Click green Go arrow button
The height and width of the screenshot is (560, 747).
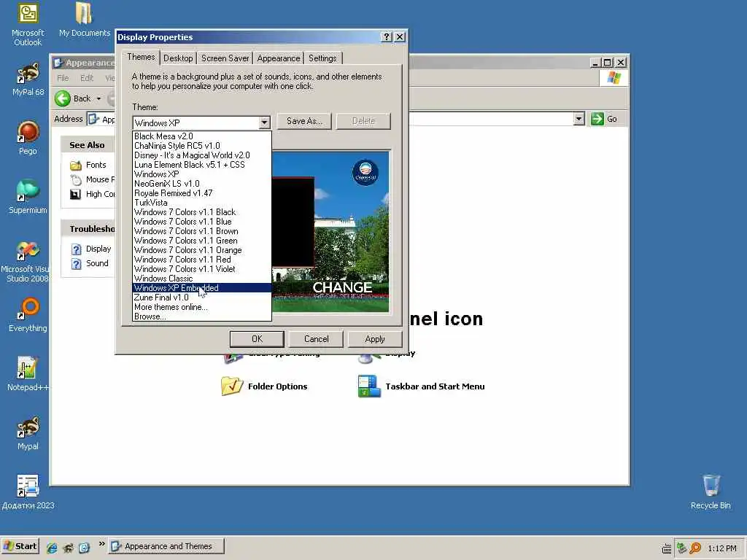(x=597, y=119)
